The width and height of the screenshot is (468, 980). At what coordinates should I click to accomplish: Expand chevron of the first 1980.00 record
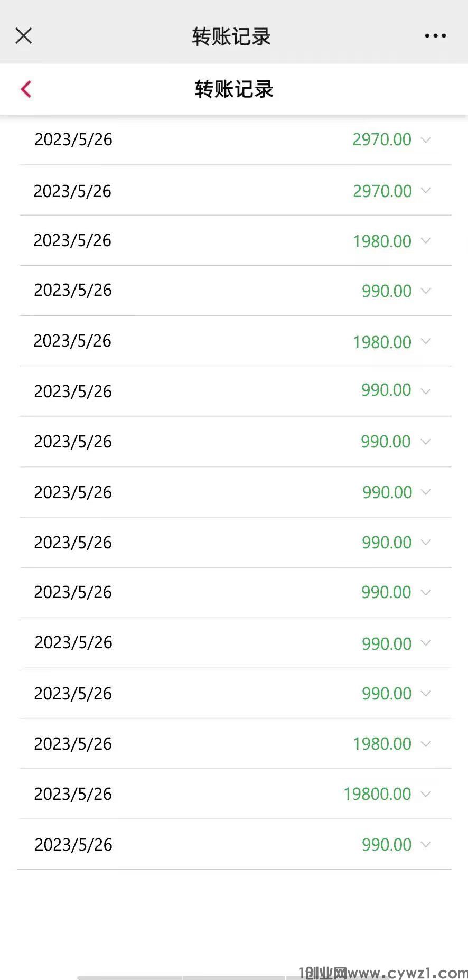[x=426, y=241]
